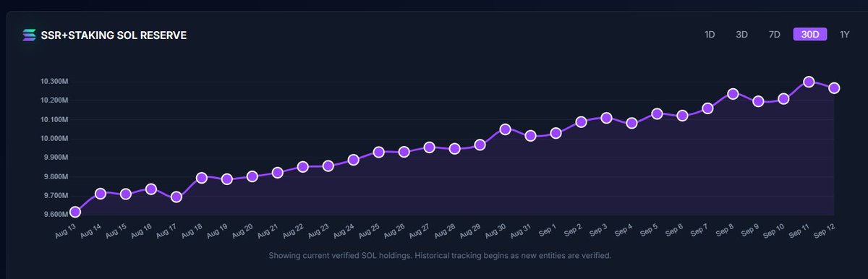The height and width of the screenshot is (279, 868).
Task: Select the Aug 18 data point
Action: point(202,178)
